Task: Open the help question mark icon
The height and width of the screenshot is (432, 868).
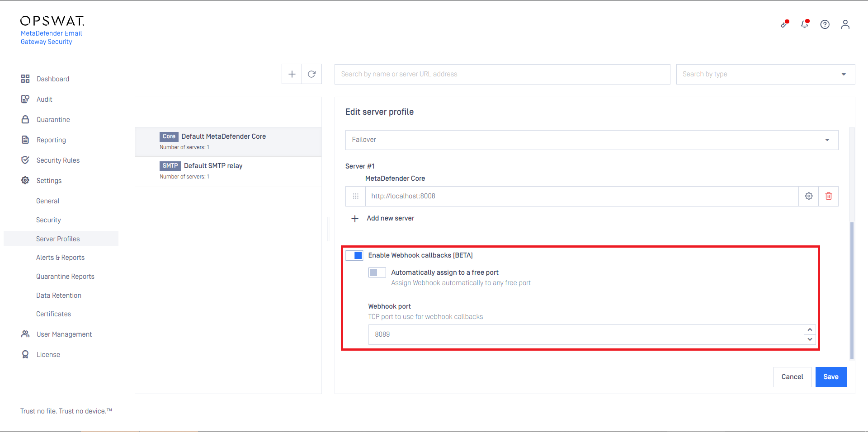Action: coord(825,24)
